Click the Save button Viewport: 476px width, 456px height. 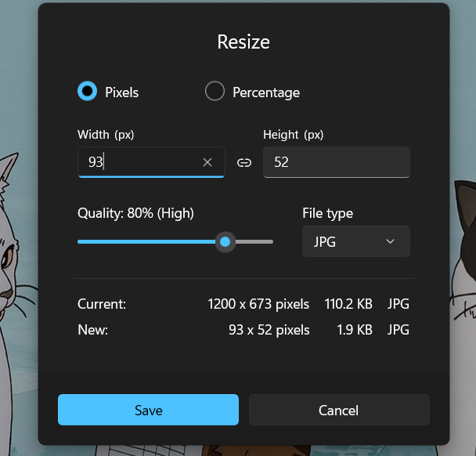tap(148, 410)
